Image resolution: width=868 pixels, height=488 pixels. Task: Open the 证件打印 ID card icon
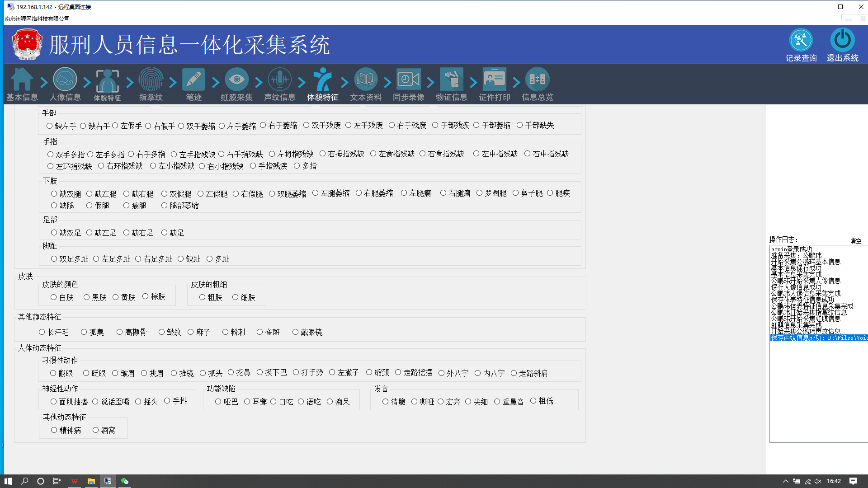494,80
